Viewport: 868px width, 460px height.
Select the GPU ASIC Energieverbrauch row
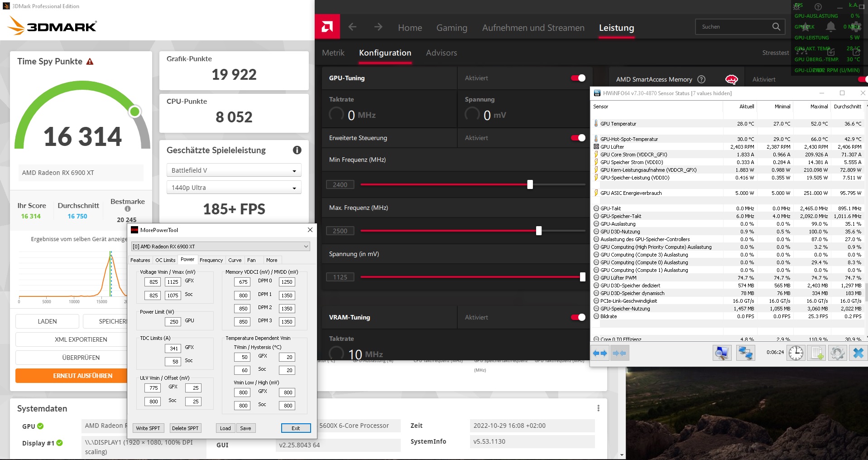point(727,193)
